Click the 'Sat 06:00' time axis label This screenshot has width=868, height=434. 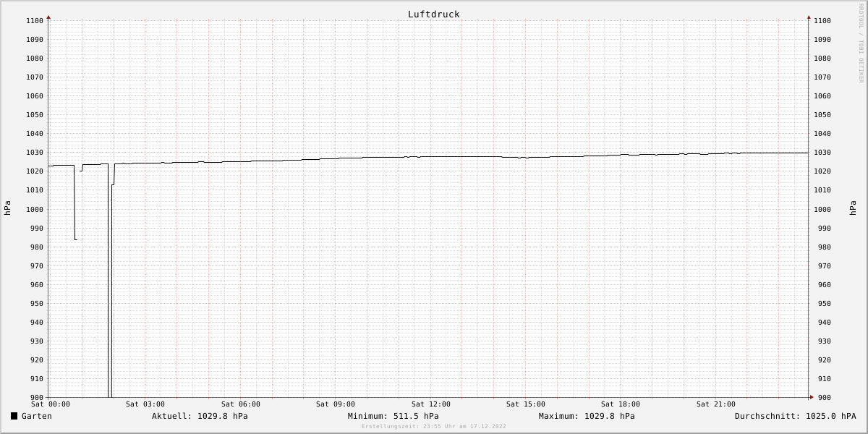[x=241, y=404]
